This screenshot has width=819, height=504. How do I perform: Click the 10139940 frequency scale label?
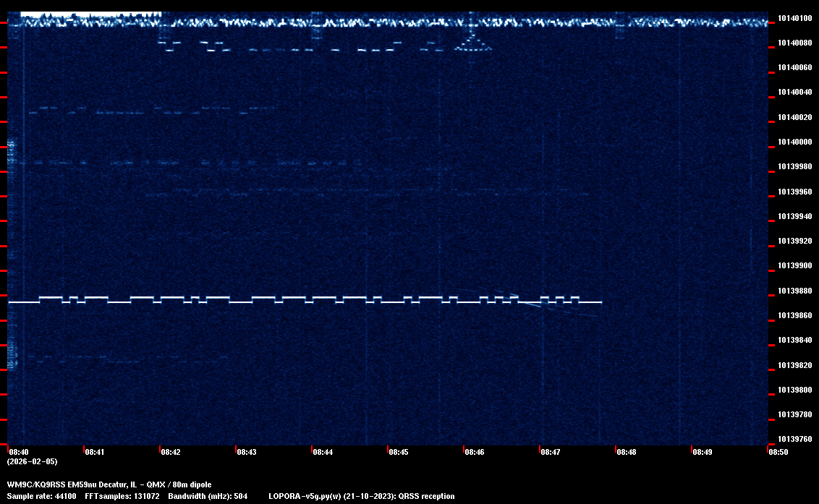coord(794,216)
